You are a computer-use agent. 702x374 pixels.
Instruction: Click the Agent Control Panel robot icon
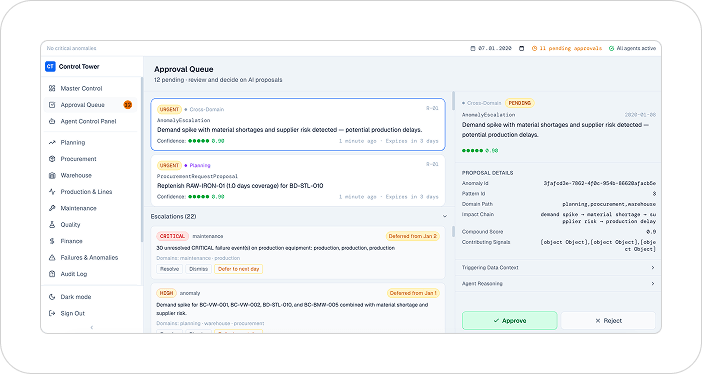(x=52, y=121)
